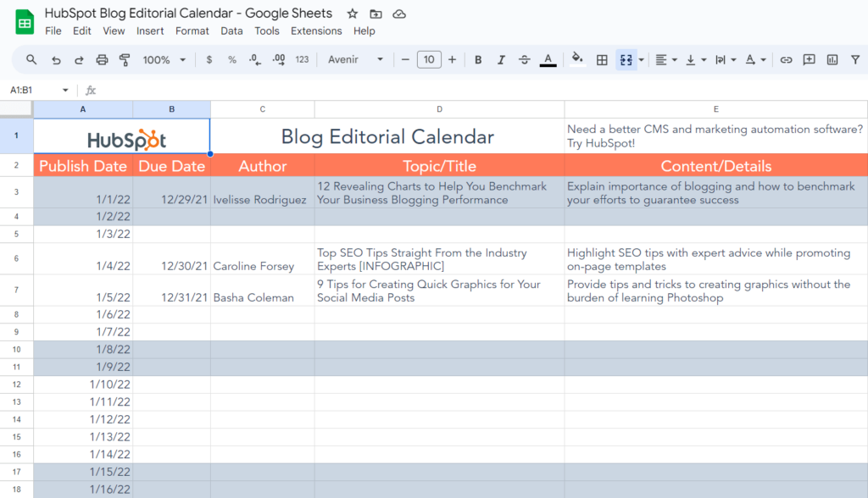Open the Avenir font dropdown
The image size is (868, 498).
coord(355,60)
